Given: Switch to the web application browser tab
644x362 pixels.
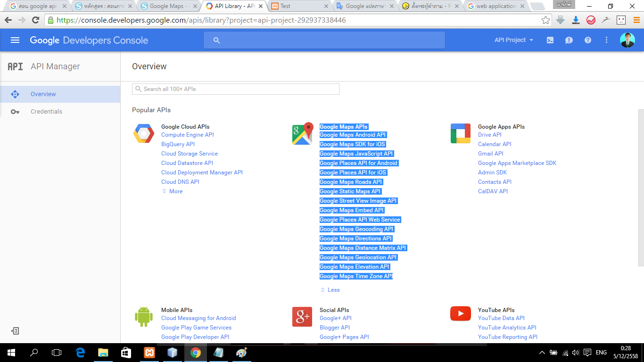Looking at the screenshot, I should point(496,6).
